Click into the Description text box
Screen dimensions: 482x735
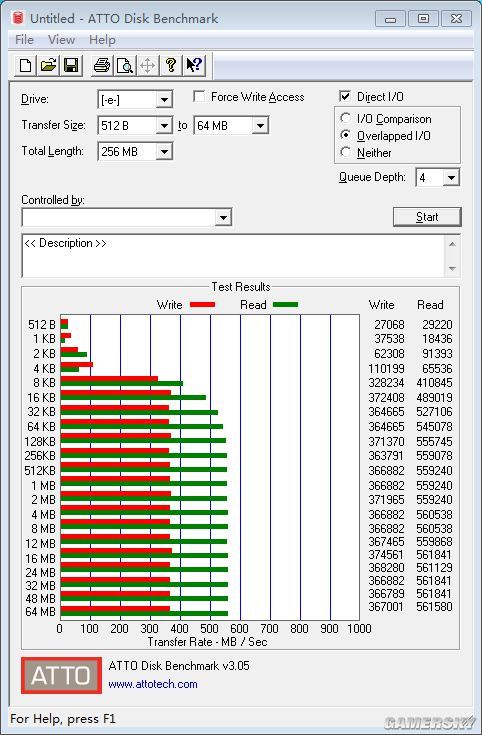click(233, 255)
